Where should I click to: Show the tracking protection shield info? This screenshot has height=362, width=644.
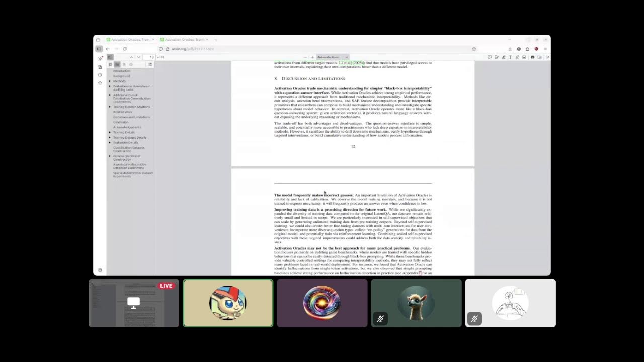click(160, 49)
